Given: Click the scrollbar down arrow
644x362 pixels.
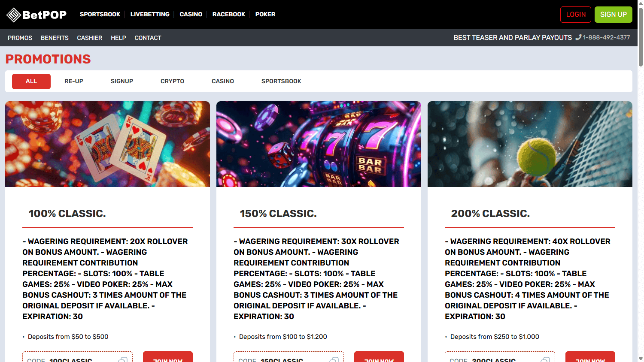Looking at the screenshot, I should click(641, 359).
